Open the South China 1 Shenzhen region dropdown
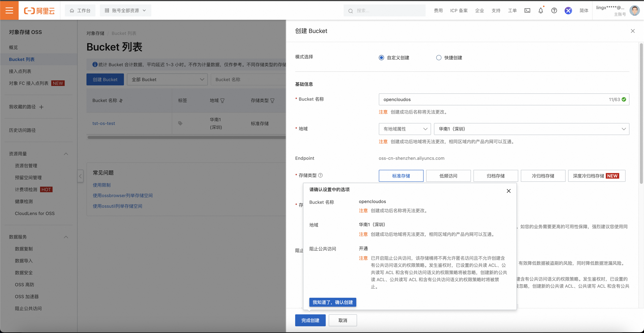The width and height of the screenshot is (644, 333). pos(531,129)
